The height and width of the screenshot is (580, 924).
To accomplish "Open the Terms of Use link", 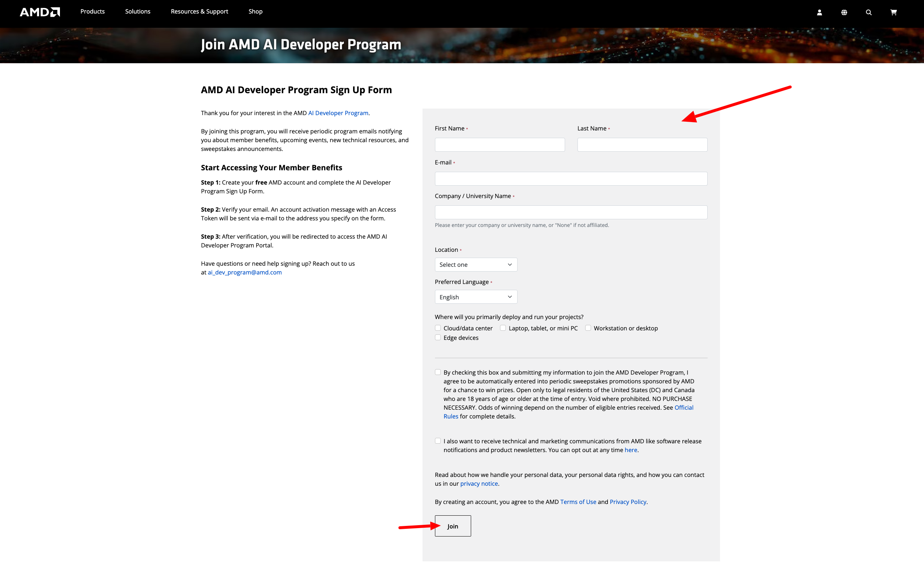I will 578,502.
